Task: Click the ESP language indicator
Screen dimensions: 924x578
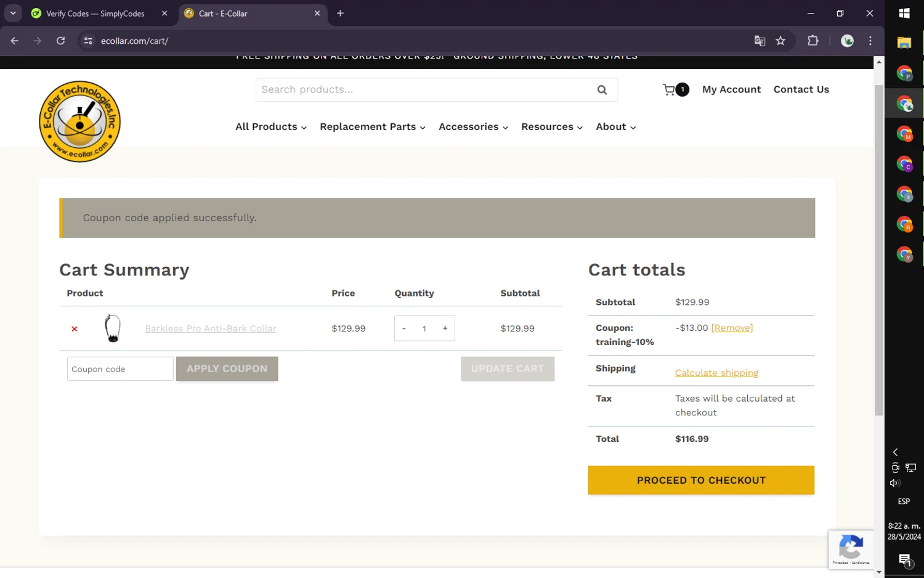Action: coord(904,501)
